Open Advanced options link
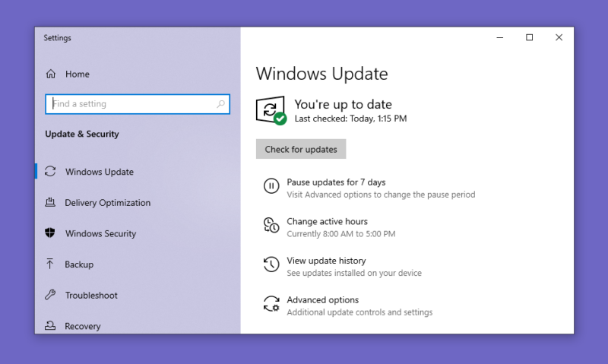608x364 pixels. click(x=322, y=299)
